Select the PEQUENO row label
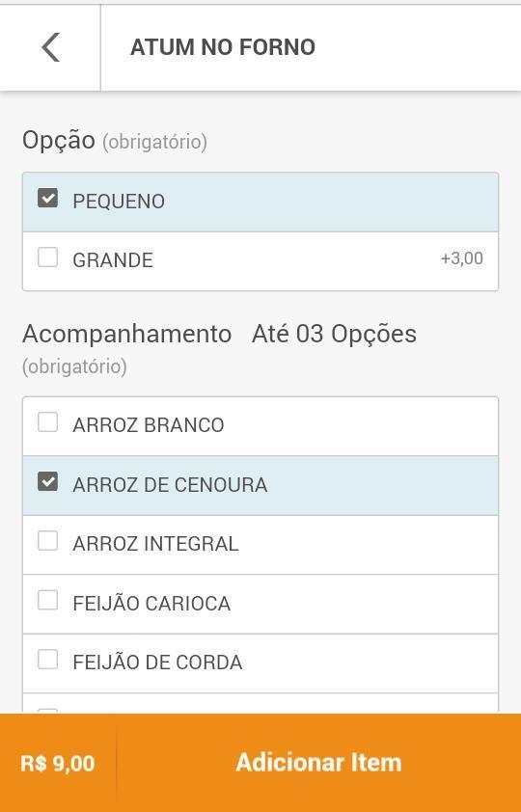The image size is (521, 812). tap(119, 202)
